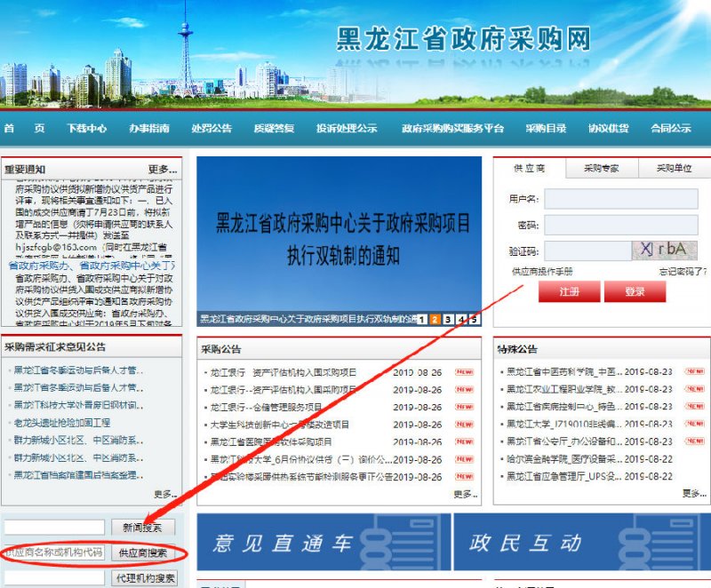This screenshot has width=711, height=588.
Task: Switch to the 采购专家 login tab
Action: (601, 169)
